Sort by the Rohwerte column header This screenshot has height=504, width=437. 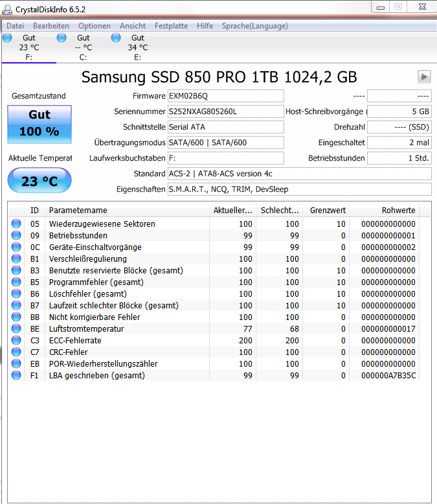click(x=385, y=210)
